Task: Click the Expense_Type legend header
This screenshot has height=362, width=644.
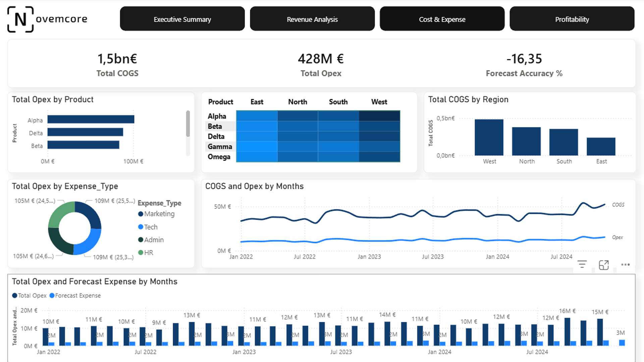Action: [159, 203]
